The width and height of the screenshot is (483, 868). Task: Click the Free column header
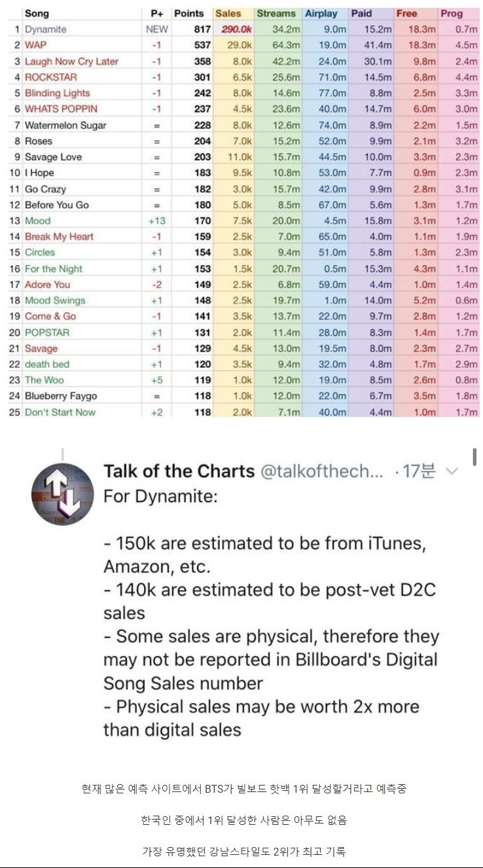pos(406,13)
